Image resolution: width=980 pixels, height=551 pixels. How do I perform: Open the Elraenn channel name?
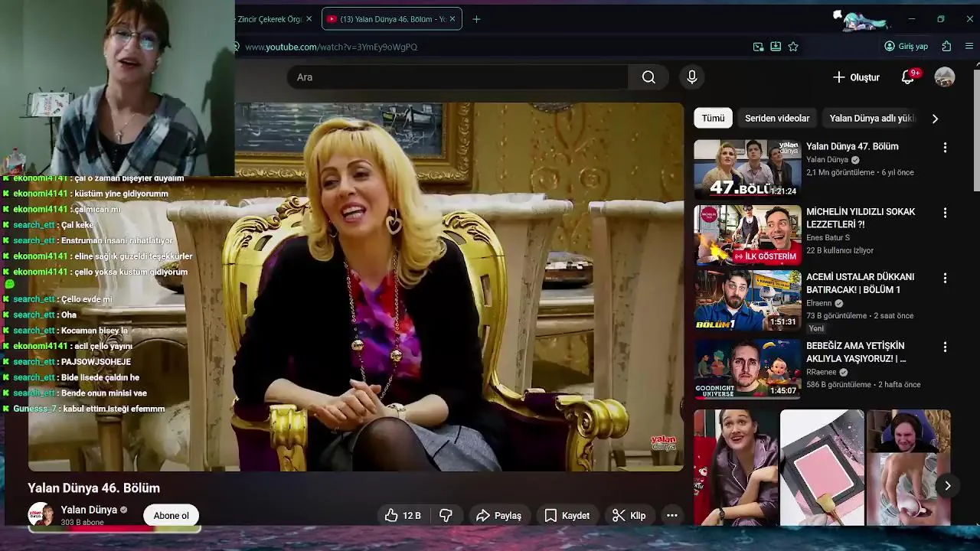coord(818,303)
